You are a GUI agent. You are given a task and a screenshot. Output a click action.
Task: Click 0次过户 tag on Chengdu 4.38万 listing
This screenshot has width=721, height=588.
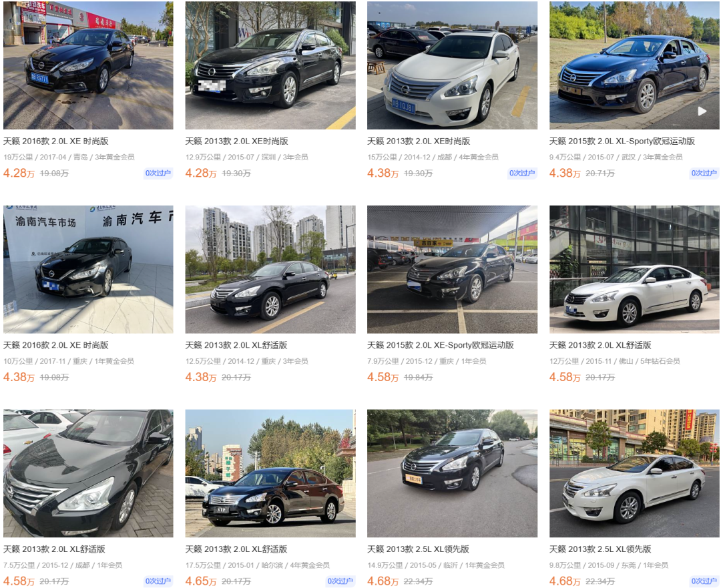pyautogui.click(x=522, y=174)
